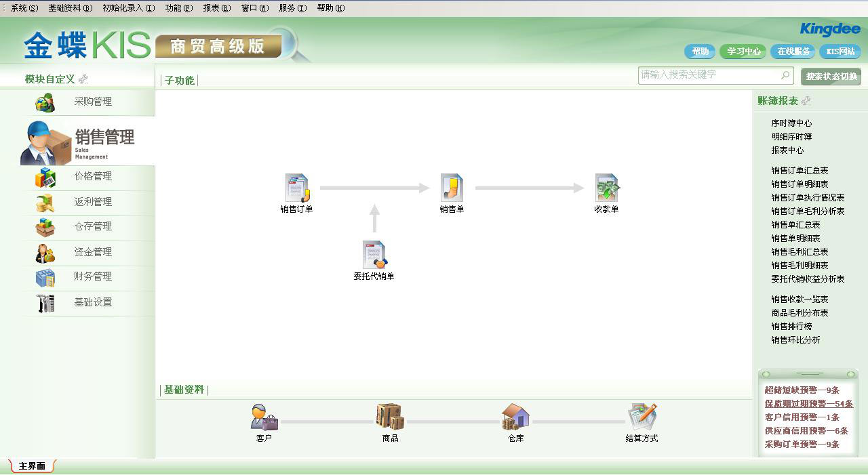Open the 销售订单 sales order icon

(297, 188)
